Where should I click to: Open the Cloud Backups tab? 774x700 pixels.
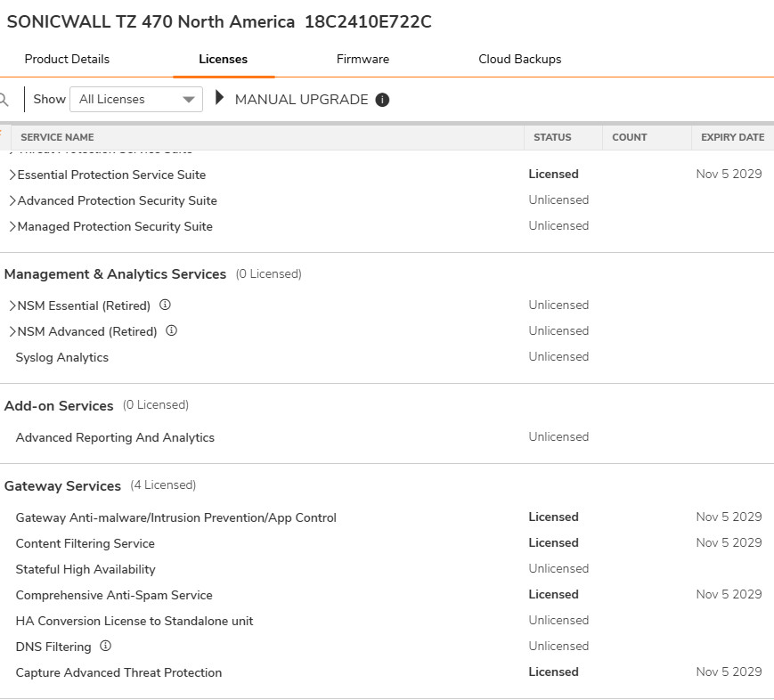520,60
